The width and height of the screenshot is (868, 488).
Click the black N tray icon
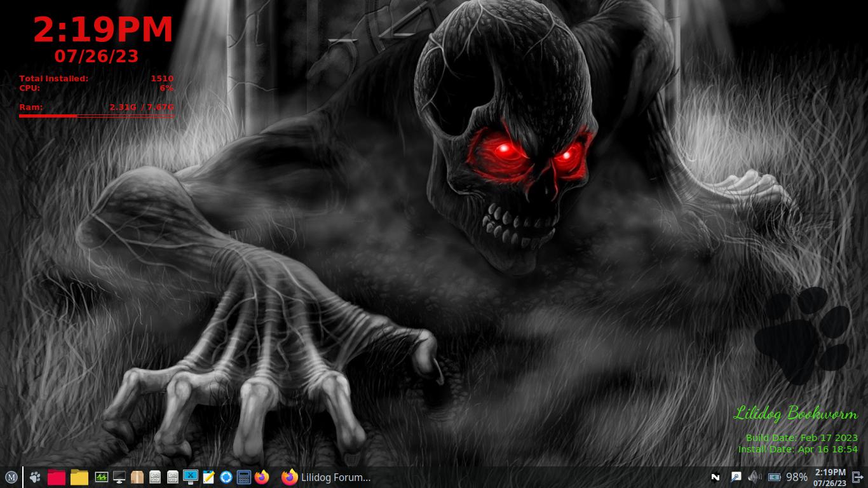[715, 477]
